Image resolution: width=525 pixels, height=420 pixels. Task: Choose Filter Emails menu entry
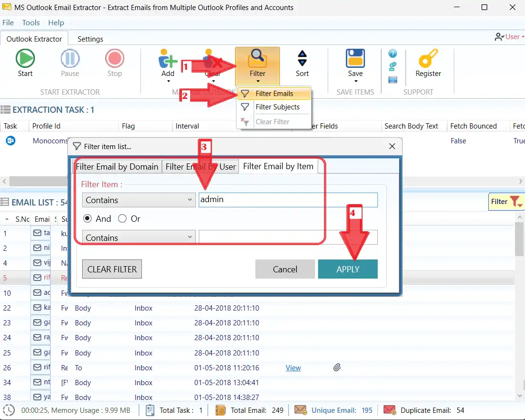pos(274,94)
